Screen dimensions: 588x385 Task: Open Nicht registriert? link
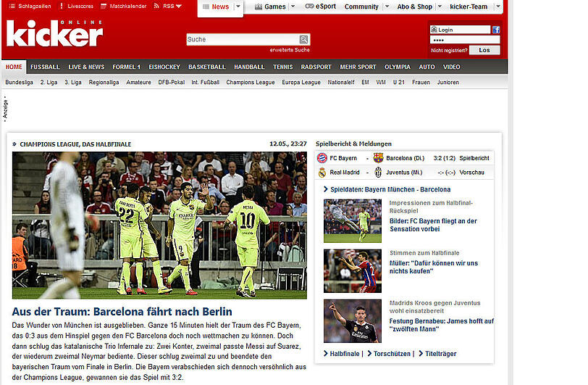click(449, 50)
